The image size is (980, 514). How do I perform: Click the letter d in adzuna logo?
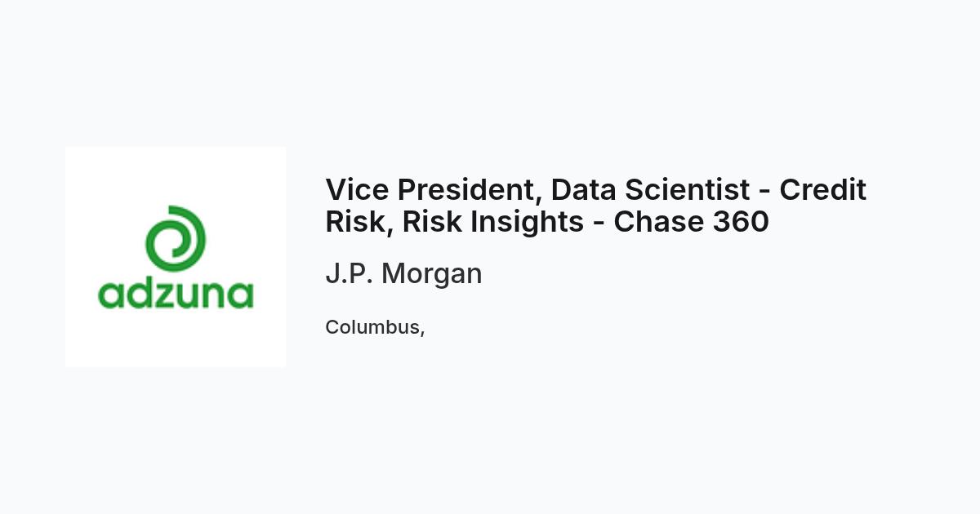click(140, 291)
